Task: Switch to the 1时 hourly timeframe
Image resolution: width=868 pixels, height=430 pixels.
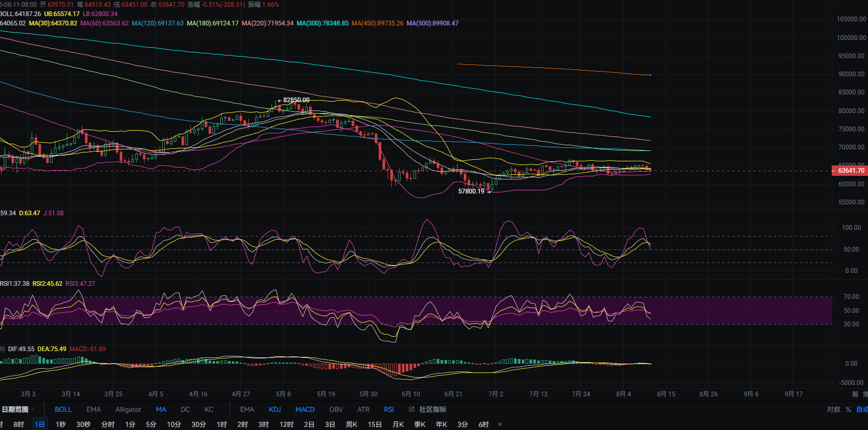Action: (x=222, y=424)
